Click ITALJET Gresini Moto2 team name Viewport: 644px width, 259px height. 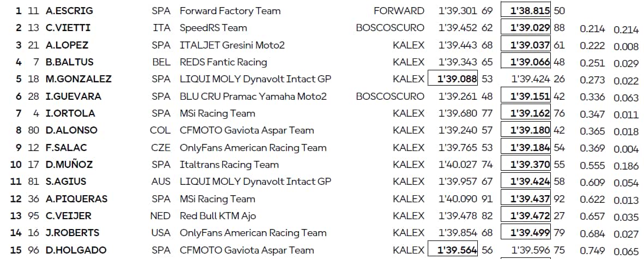(x=232, y=45)
